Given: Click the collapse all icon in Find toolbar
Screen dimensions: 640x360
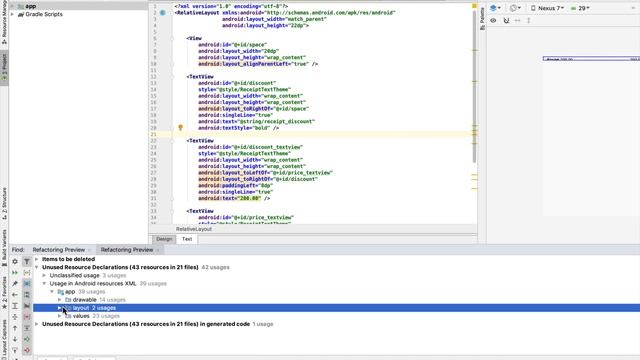Looking at the screenshot, I should (x=15, y=317).
